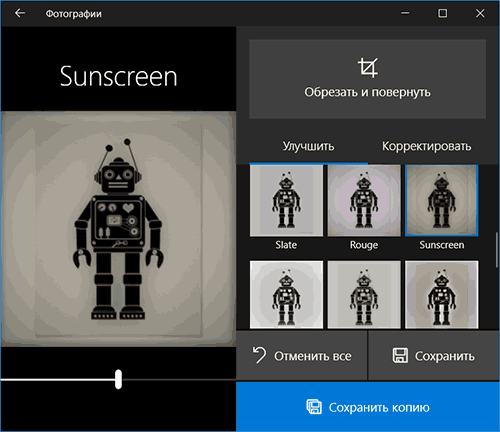Apply the Rouge filter thumbnail
This screenshot has height=432, width=500.
[364, 201]
